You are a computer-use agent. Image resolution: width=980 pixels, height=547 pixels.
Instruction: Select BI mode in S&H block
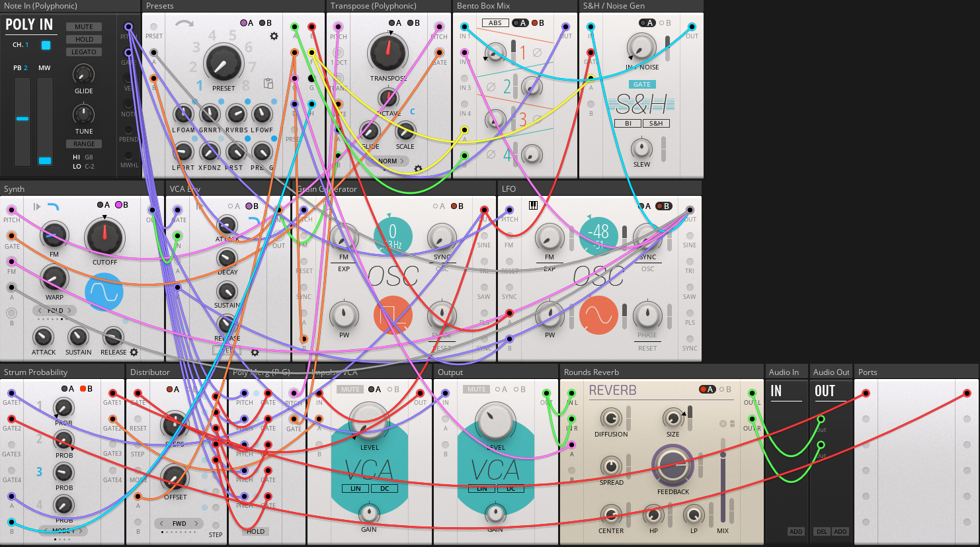coord(628,124)
